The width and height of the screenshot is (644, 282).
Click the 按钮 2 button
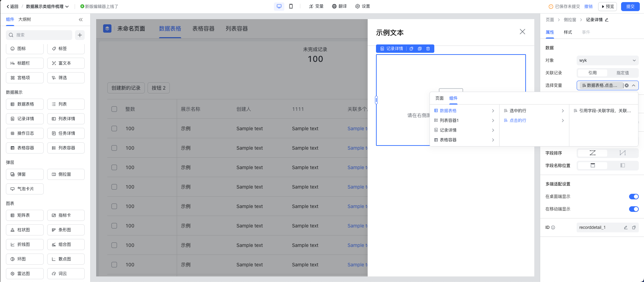pos(159,88)
